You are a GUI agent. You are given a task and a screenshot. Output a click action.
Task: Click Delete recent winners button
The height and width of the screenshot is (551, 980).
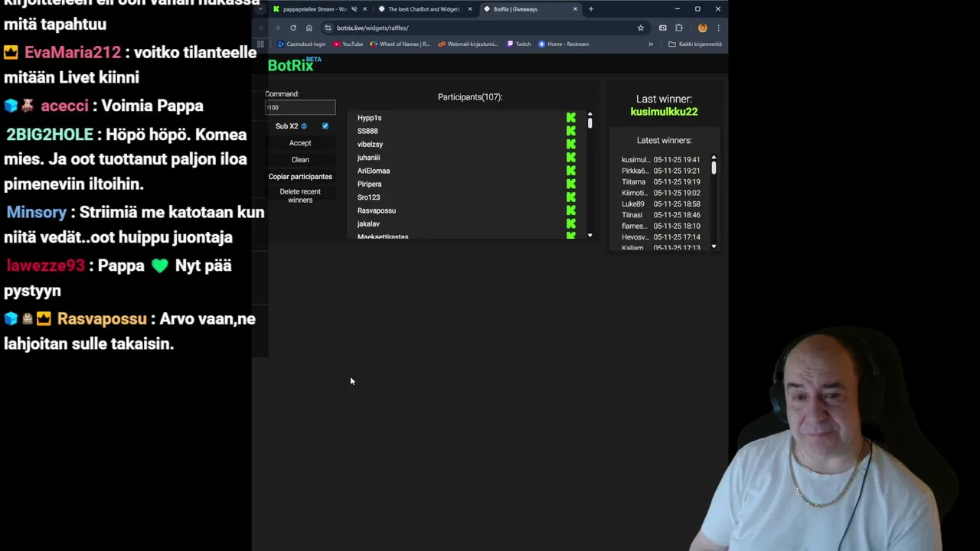coord(300,196)
